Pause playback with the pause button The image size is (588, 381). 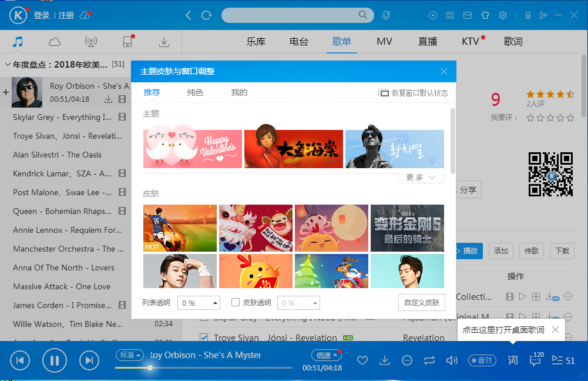point(55,361)
